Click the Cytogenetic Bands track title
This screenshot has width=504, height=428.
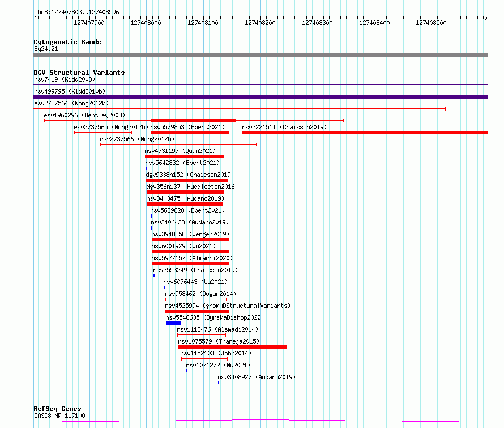point(67,42)
